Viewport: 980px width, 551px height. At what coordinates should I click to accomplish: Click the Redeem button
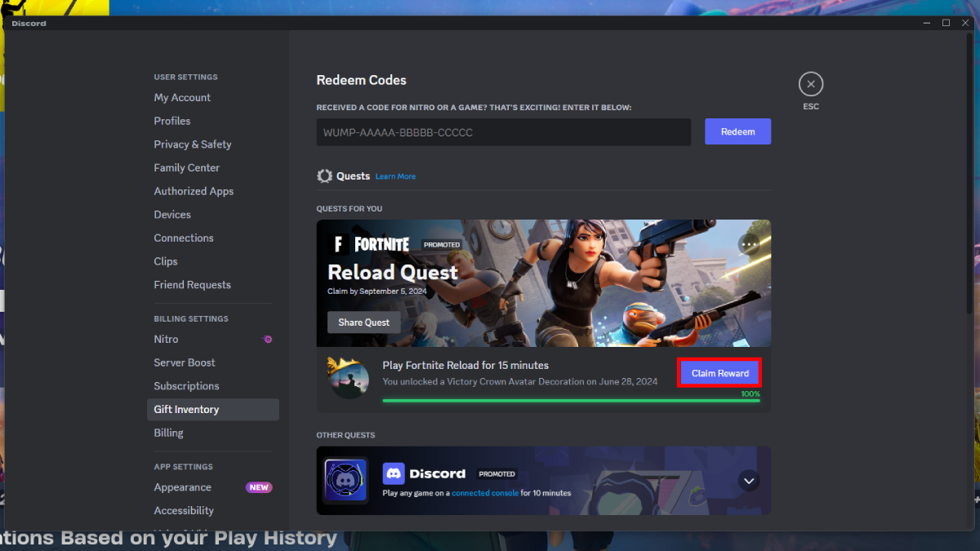[x=737, y=131]
